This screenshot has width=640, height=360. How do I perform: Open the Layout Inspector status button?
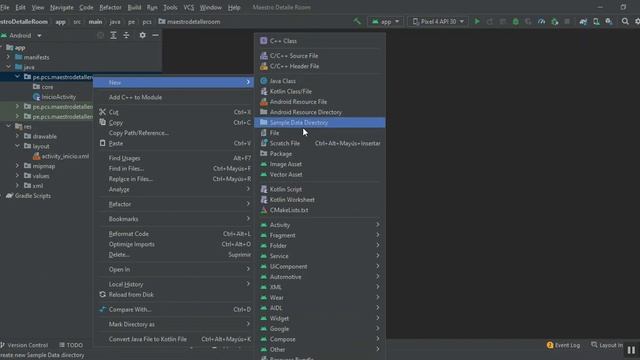tap(607, 345)
